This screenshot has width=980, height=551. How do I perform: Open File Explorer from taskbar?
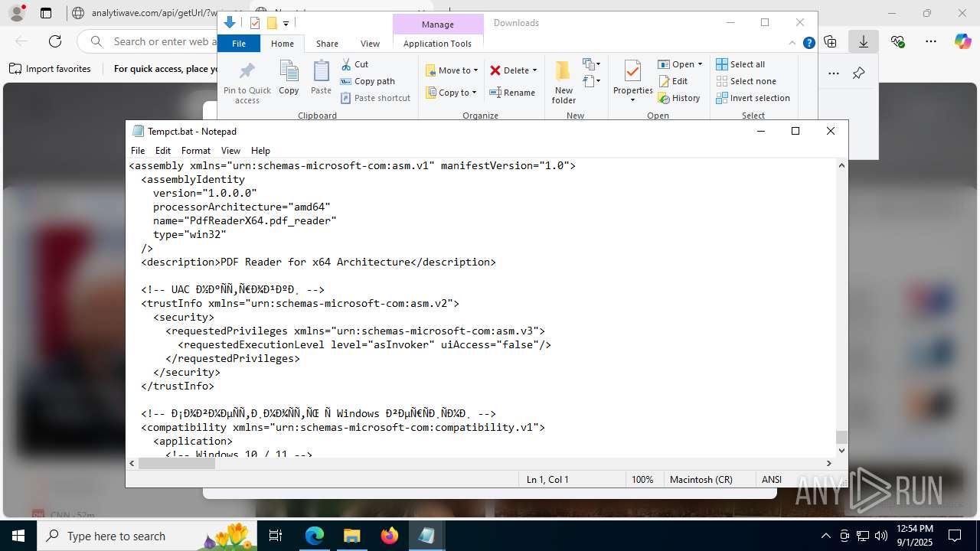pyautogui.click(x=351, y=536)
